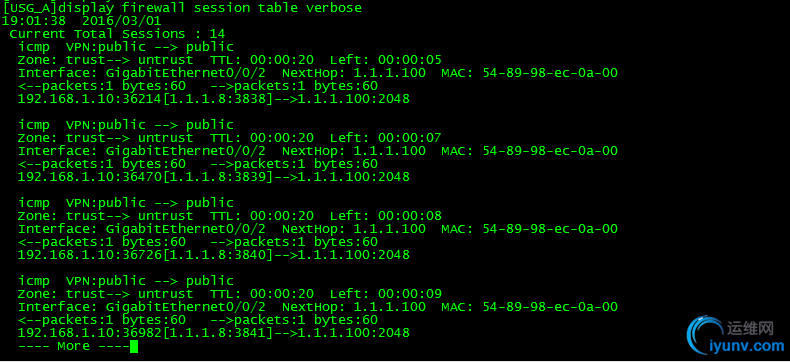Click the Current Total Sessions : 14 line
The image size is (790, 362).
coord(117,34)
